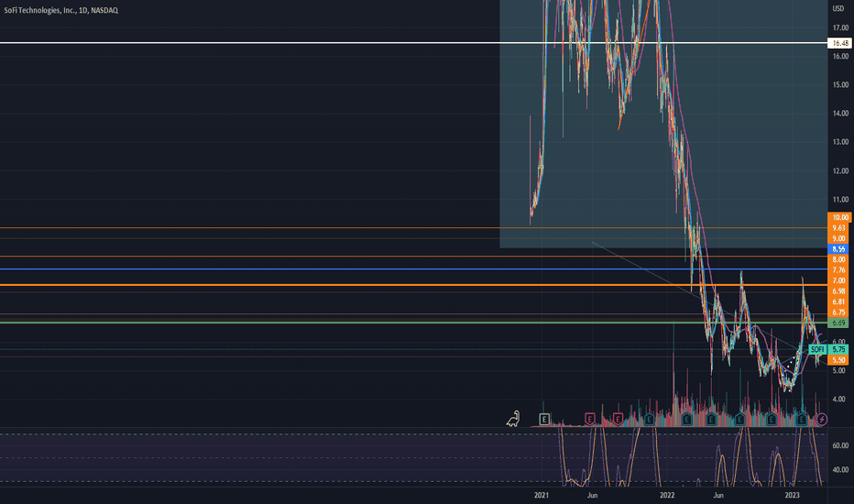Click the 9.63 orange price label
The width and height of the screenshot is (854, 504).
coord(839,228)
